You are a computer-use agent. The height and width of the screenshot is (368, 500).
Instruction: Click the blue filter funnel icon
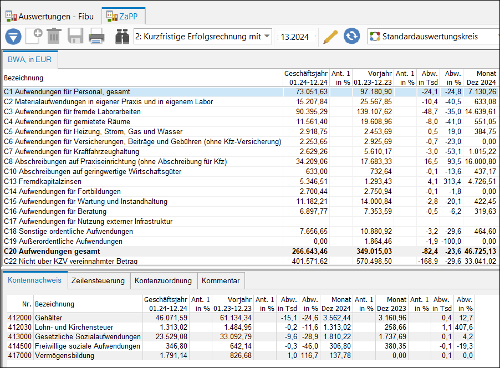click(13, 36)
